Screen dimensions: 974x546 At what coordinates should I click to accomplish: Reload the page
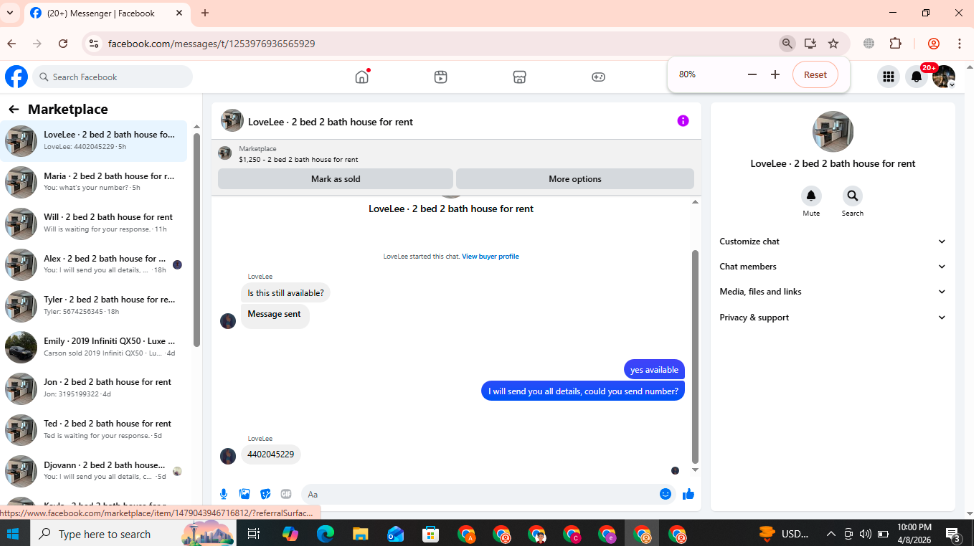coord(63,43)
